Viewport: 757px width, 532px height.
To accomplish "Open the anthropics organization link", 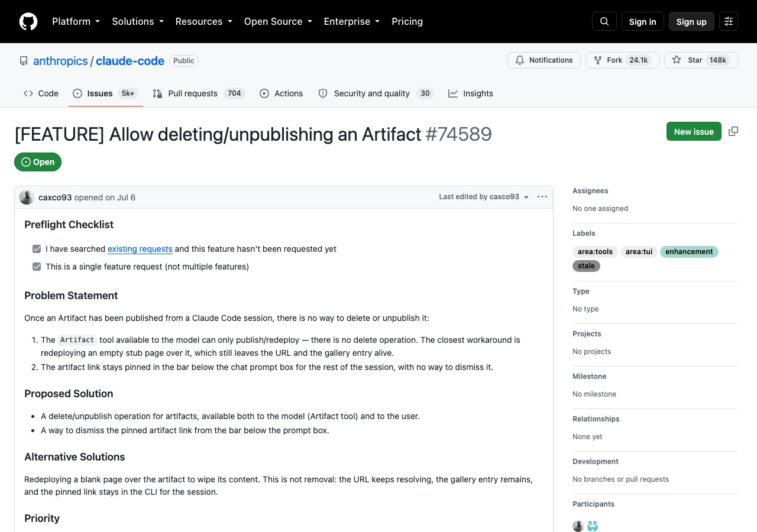I will [x=60, y=61].
